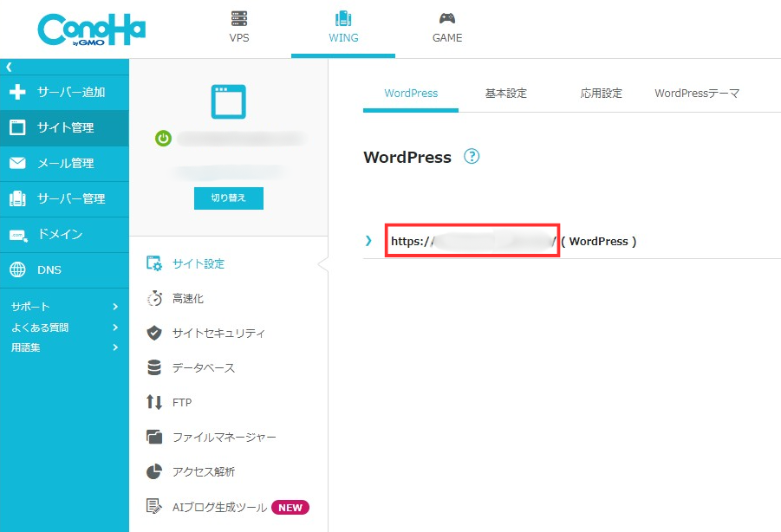Open DNS in the sidebar
781x532 pixels.
coord(49,269)
